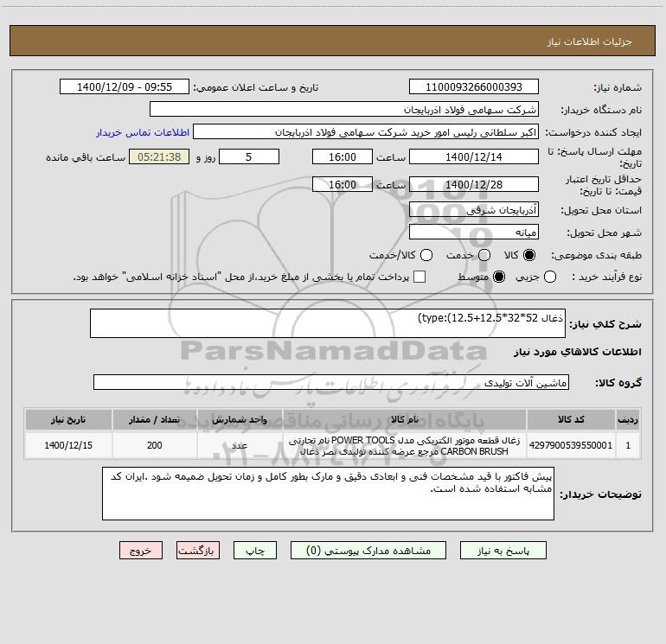The image size is (666, 644).
Task: Click row number cell 1
Action: click(628, 445)
